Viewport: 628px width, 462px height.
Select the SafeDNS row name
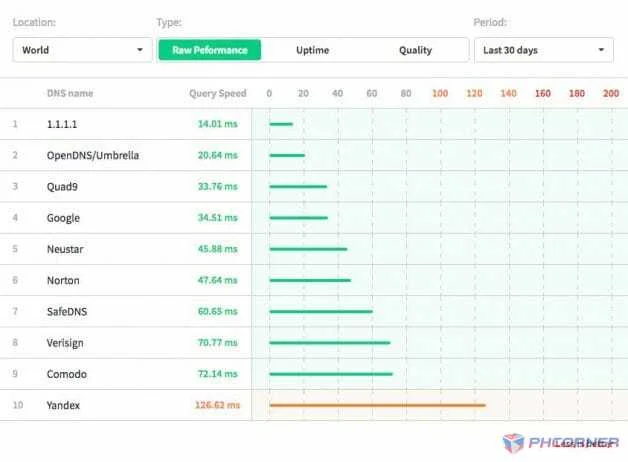point(66,311)
